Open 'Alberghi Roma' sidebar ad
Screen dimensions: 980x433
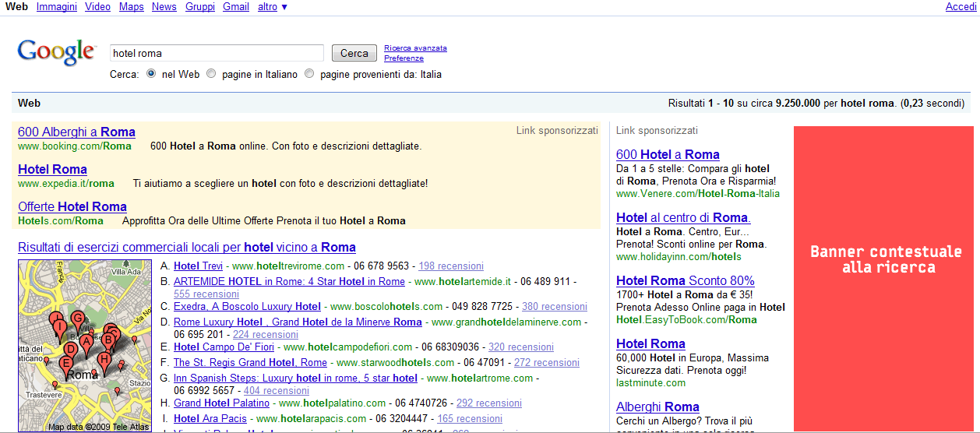(657, 407)
